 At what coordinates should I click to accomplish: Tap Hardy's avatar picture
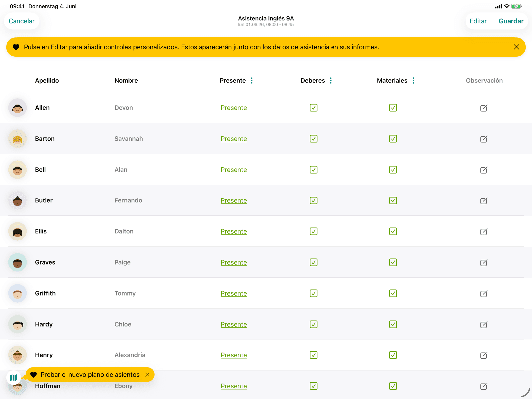click(x=17, y=324)
